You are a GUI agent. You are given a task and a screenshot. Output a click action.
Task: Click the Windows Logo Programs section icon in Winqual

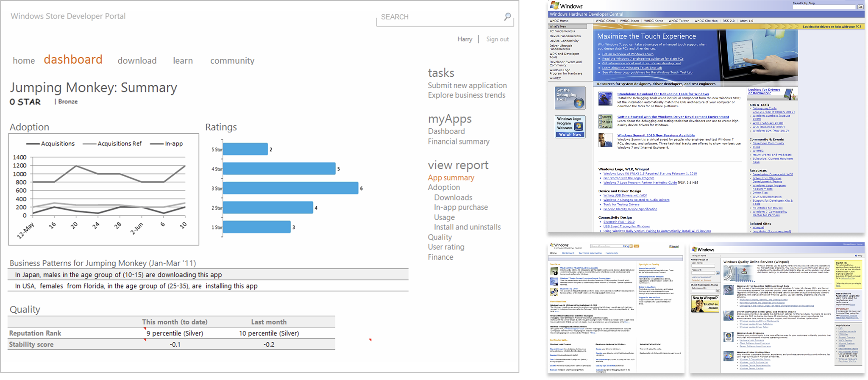(728, 337)
